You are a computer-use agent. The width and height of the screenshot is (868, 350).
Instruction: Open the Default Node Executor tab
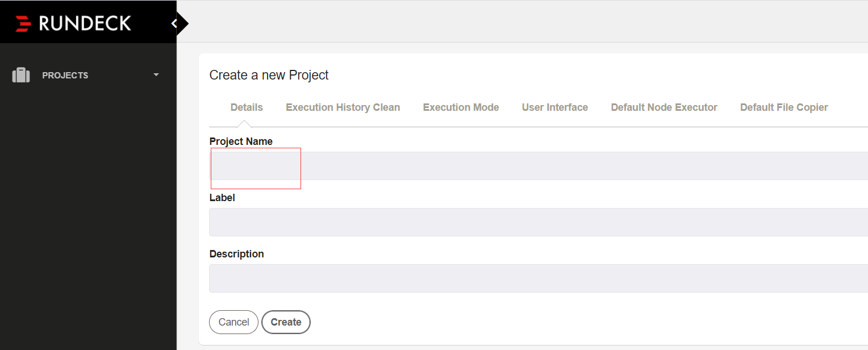coord(664,107)
